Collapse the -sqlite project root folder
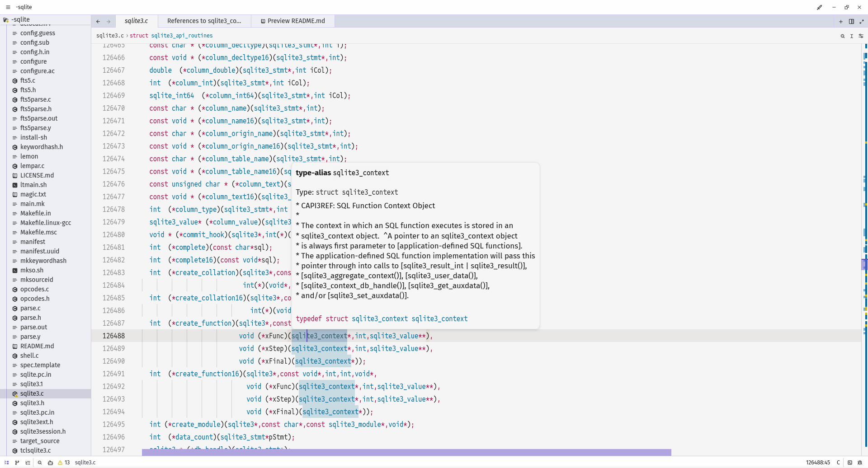The height and width of the screenshot is (468, 868). click(21, 19)
